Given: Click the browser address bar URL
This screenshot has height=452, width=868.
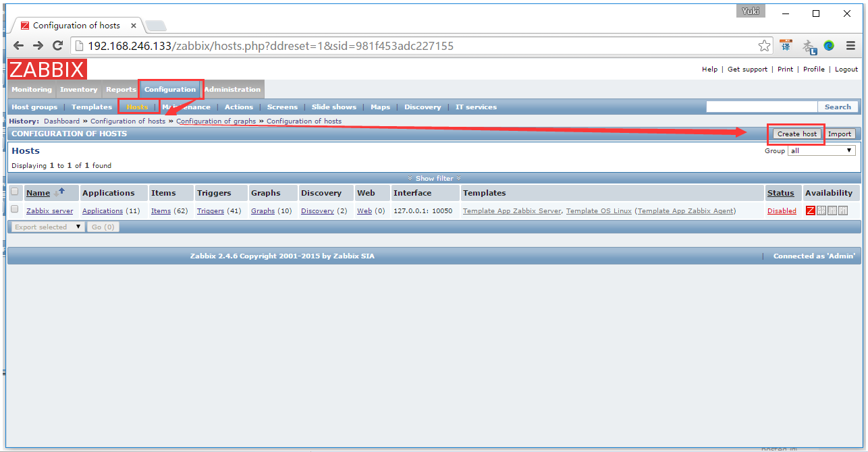Looking at the screenshot, I should [x=270, y=46].
